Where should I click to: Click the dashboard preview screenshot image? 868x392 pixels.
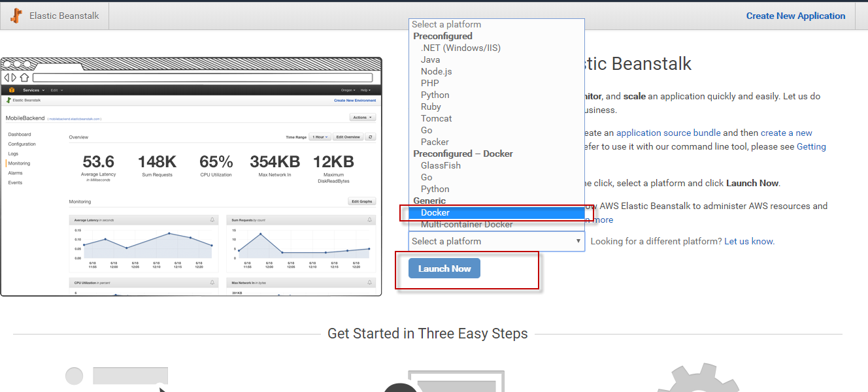(x=191, y=176)
